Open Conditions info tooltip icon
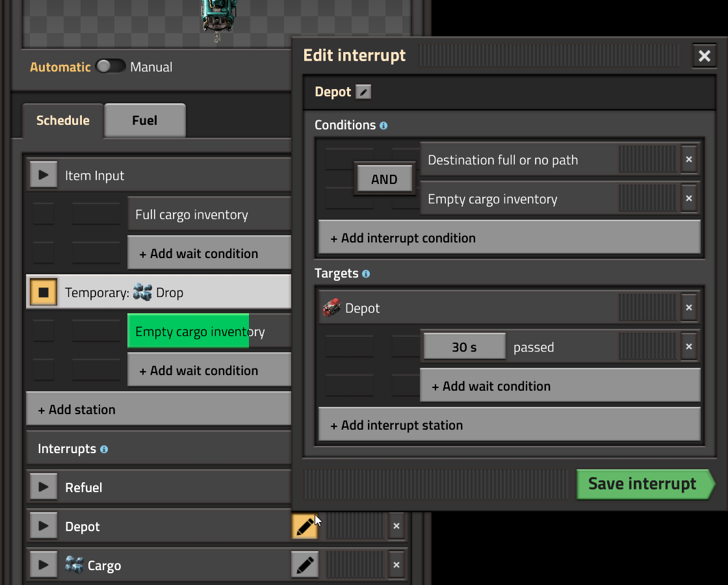 click(383, 125)
